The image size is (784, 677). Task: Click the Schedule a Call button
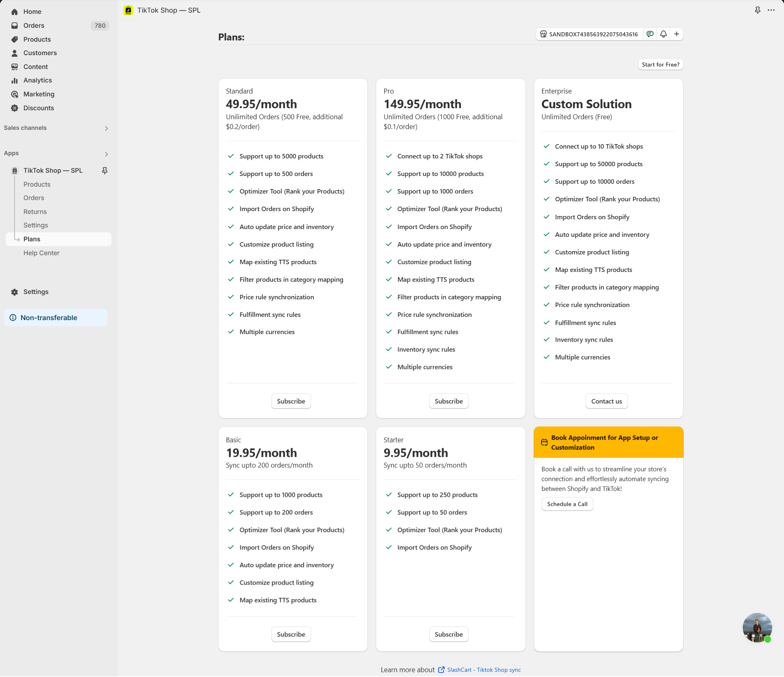(567, 504)
